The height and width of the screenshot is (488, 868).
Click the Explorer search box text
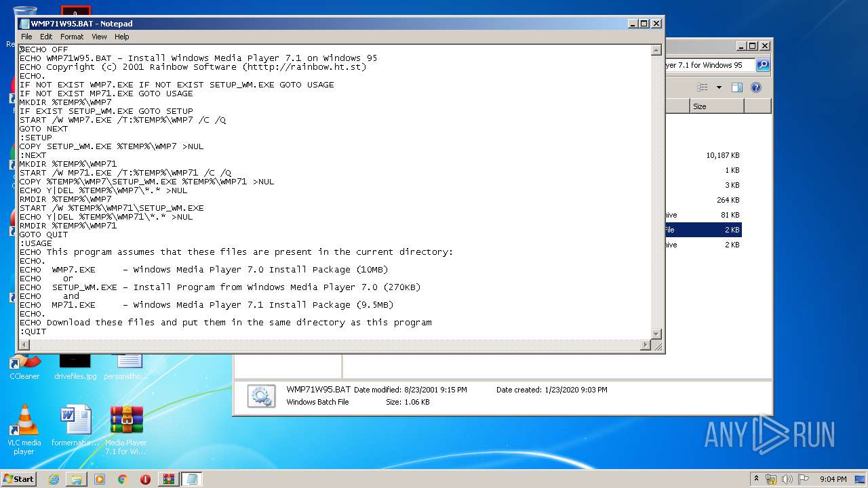tap(704, 65)
